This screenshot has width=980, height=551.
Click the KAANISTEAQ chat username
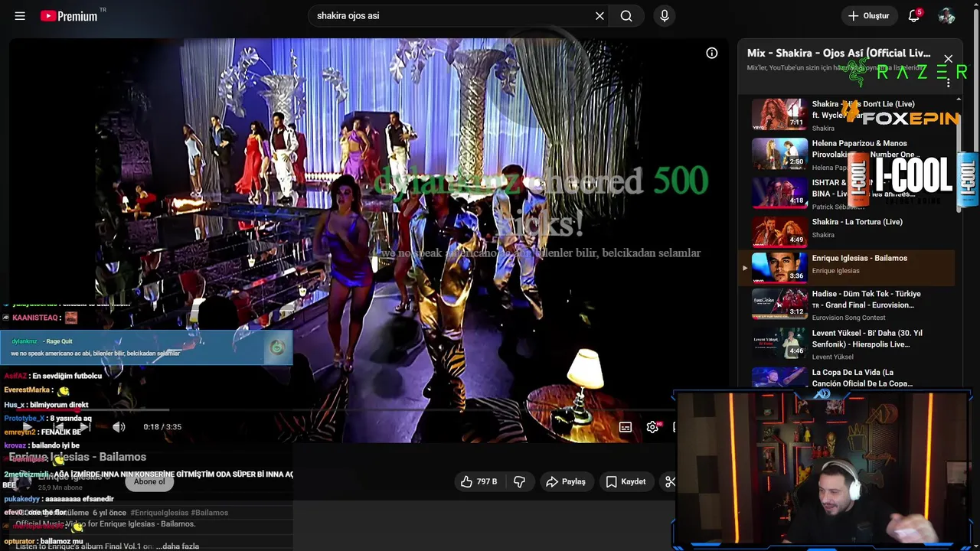point(35,318)
